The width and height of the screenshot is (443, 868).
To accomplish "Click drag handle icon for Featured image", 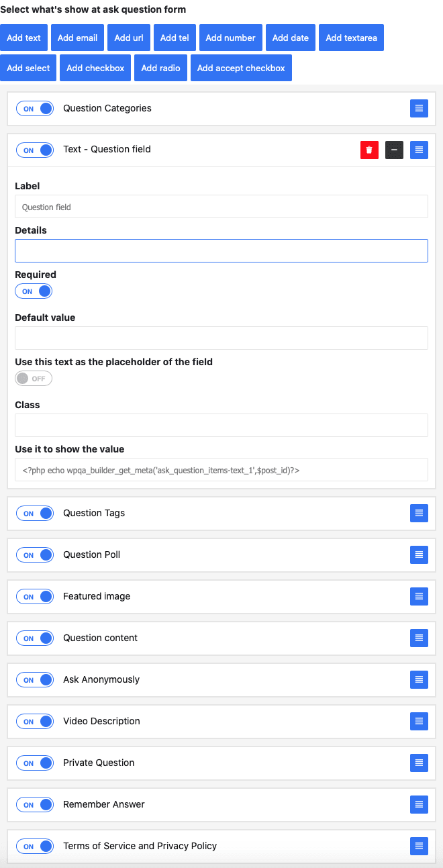I will pos(419,596).
